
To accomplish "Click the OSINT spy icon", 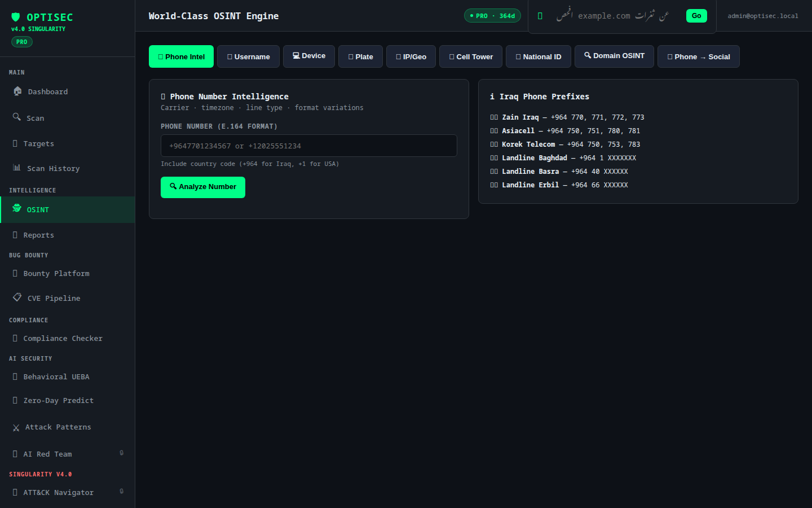I will click(17, 208).
